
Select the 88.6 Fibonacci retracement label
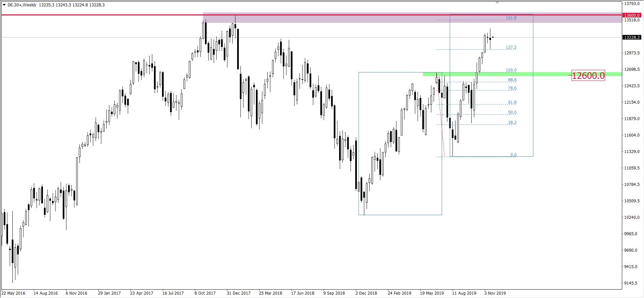[x=512, y=80]
